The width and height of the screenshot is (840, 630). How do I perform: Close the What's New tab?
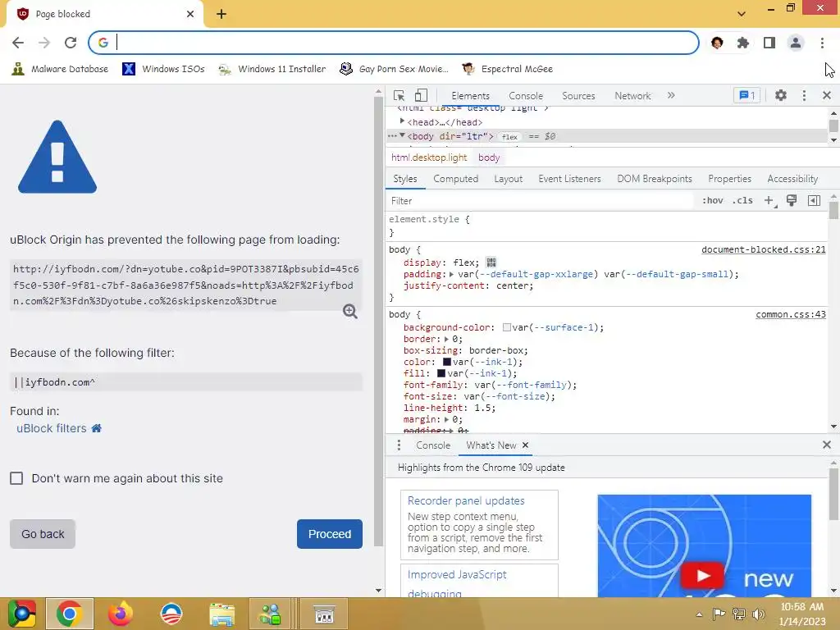click(525, 445)
